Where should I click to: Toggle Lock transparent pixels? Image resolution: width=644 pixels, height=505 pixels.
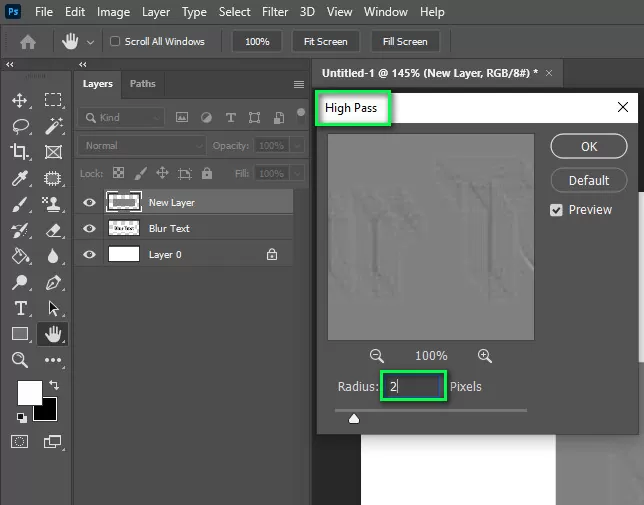coord(118,173)
